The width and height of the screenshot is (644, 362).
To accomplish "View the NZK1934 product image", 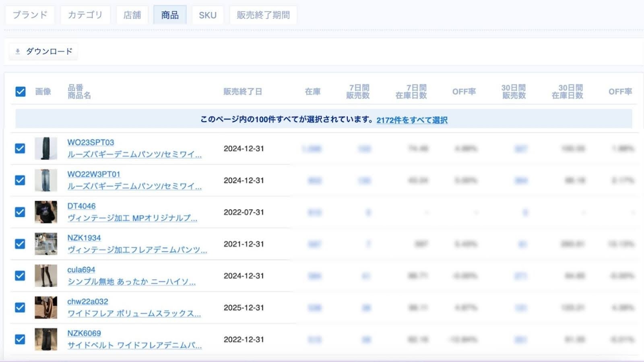I will [x=46, y=244].
